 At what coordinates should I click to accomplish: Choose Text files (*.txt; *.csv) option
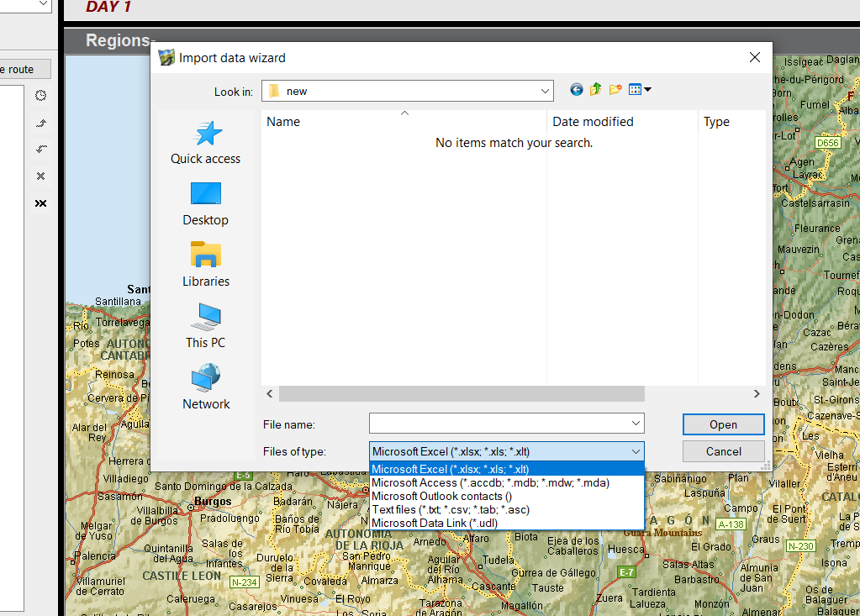[x=451, y=509]
